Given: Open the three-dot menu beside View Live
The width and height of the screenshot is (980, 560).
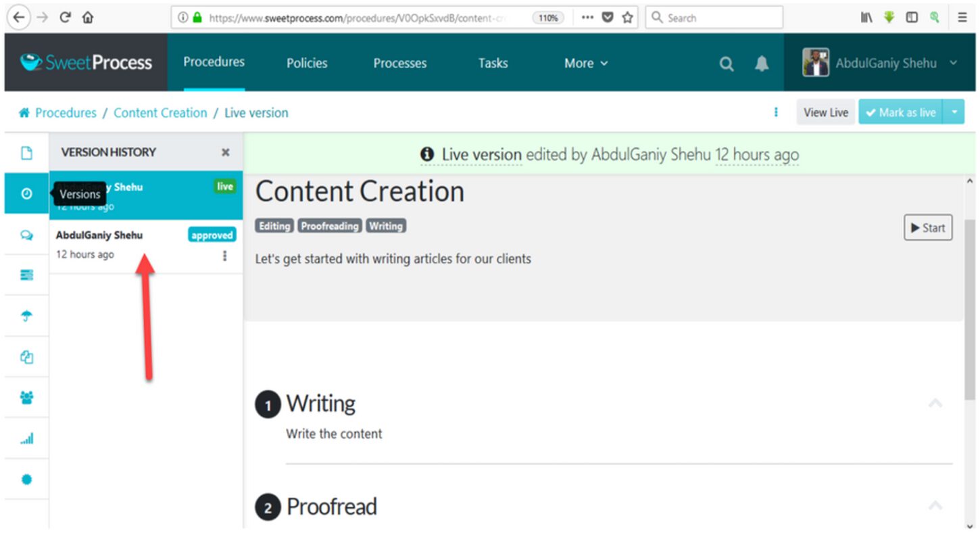Looking at the screenshot, I should pos(776,112).
